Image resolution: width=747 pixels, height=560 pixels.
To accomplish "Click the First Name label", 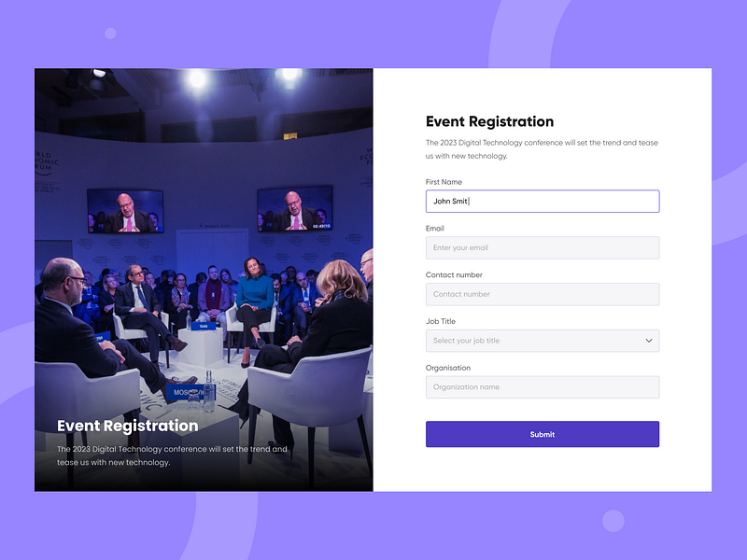I will pyautogui.click(x=444, y=182).
